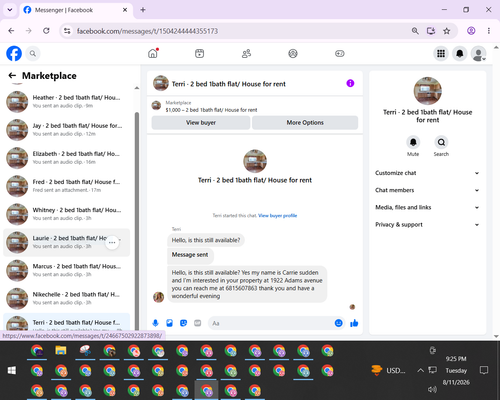
Task: Click the View buyer button
Action: [x=201, y=123]
